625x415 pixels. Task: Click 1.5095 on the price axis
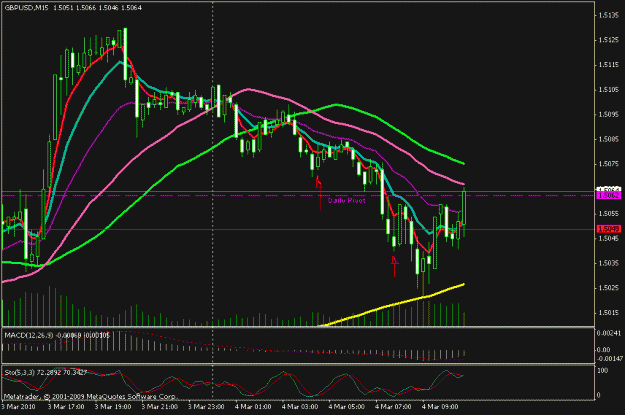point(609,114)
